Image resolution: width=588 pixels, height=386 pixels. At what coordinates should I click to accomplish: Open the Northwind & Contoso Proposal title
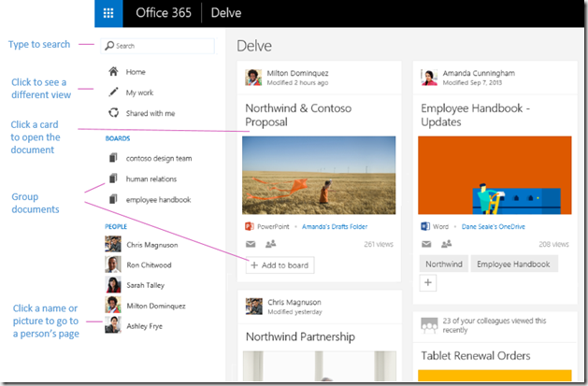pyautogui.click(x=298, y=115)
